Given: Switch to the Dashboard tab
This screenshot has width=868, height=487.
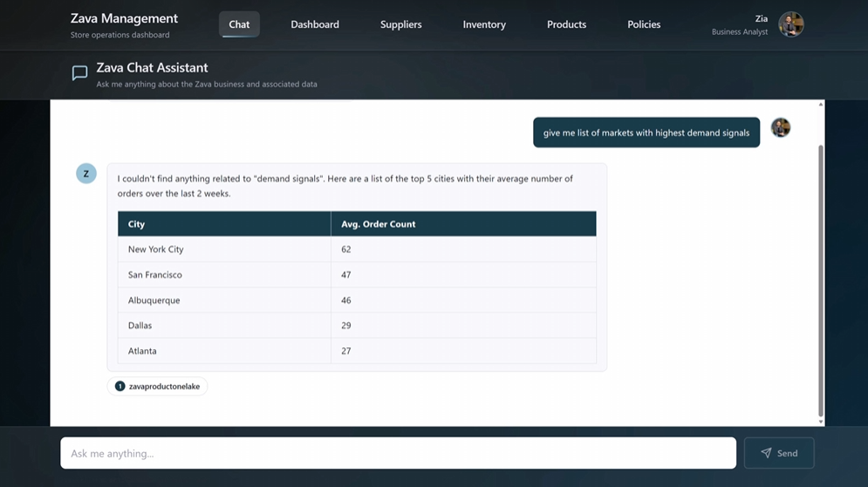Looking at the screenshot, I should [315, 24].
